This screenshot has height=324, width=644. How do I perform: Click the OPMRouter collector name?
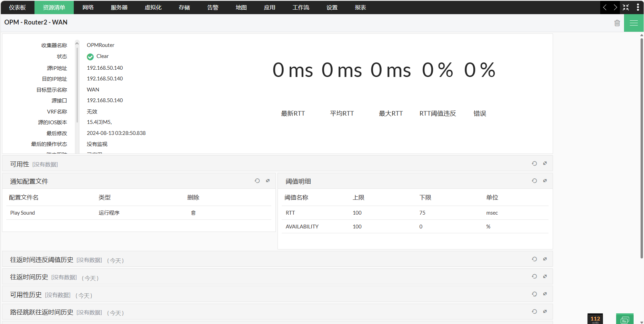coord(101,45)
